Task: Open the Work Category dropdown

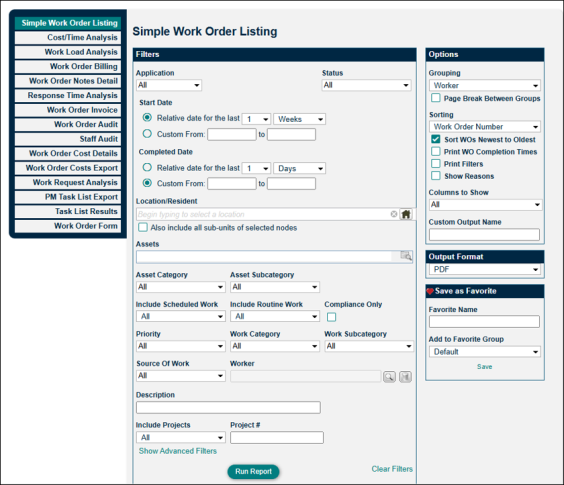Action: pyautogui.click(x=275, y=346)
